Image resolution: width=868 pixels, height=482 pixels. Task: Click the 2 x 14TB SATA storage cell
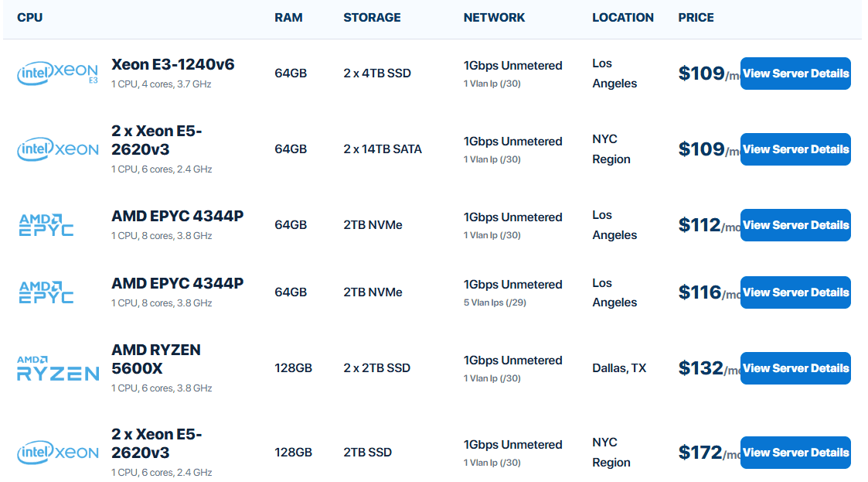coord(383,149)
